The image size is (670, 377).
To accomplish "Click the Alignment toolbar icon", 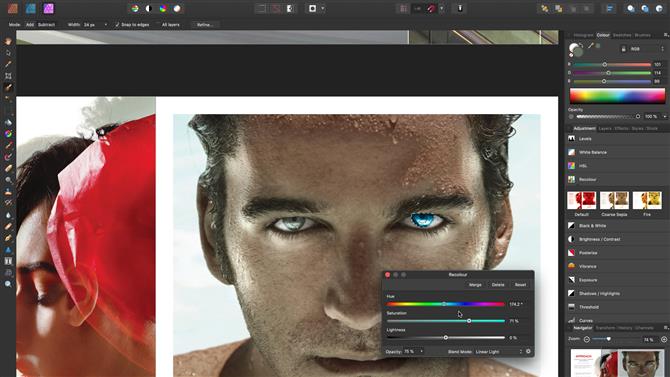I will pos(609,9).
